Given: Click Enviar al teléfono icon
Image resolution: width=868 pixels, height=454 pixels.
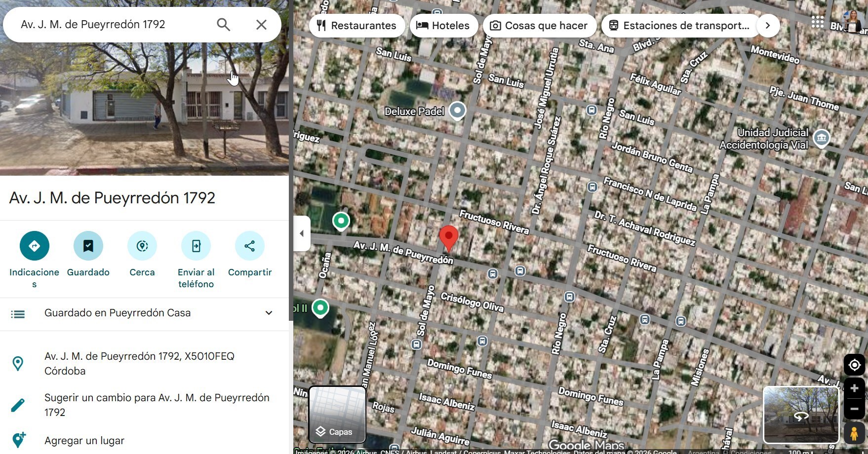Looking at the screenshot, I should coord(196,246).
